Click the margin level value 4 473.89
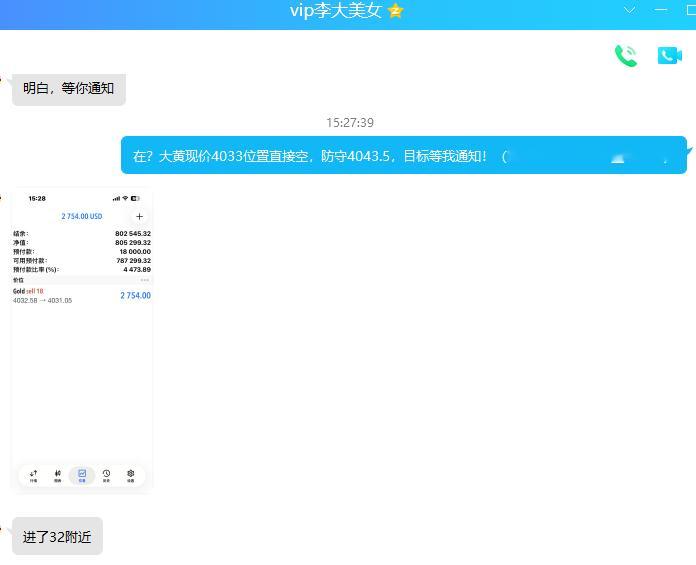This screenshot has width=696, height=565. tap(137, 269)
